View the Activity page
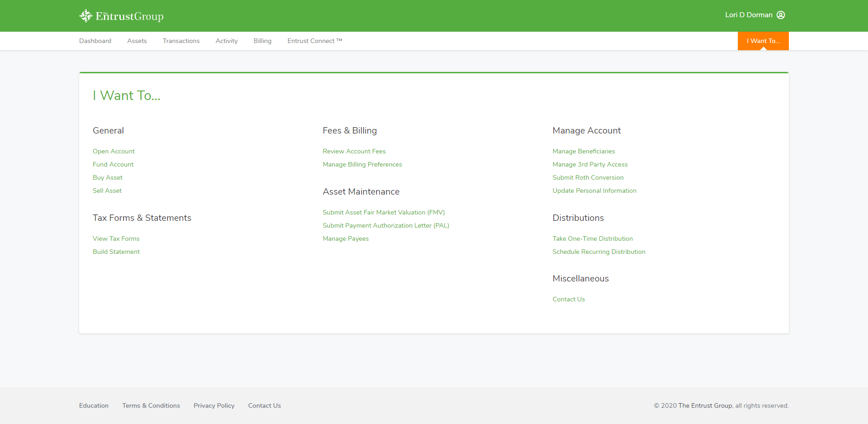 click(226, 41)
